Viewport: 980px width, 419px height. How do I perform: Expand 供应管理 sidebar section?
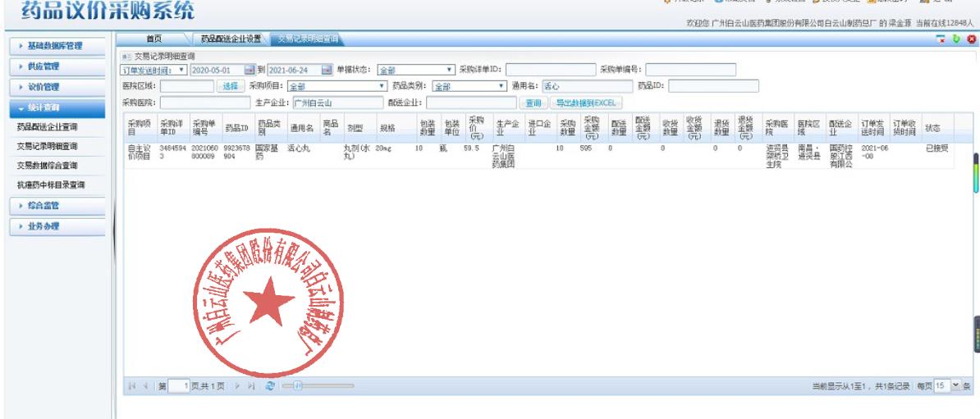pos(57,66)
